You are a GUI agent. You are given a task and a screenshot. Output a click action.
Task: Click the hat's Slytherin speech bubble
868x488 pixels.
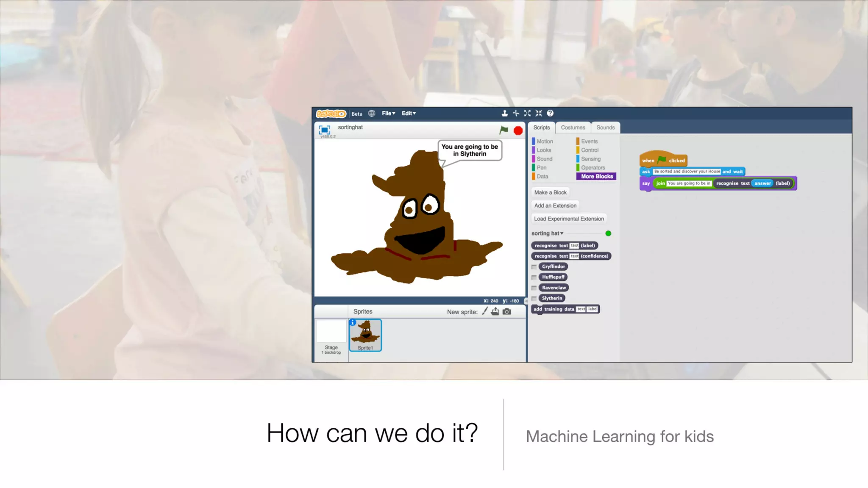470,150
